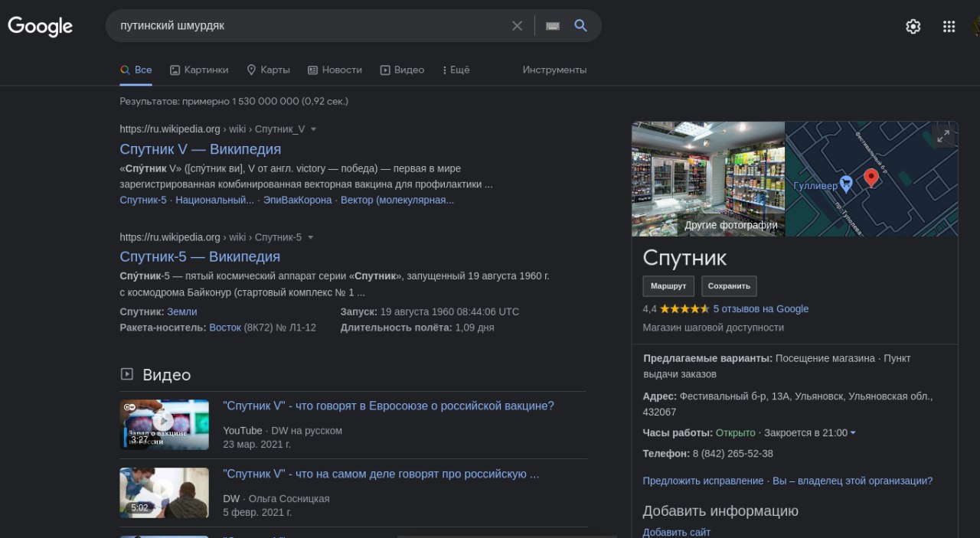
Task: Click the Земли satellite link
Action: click(x=182, y=311)
